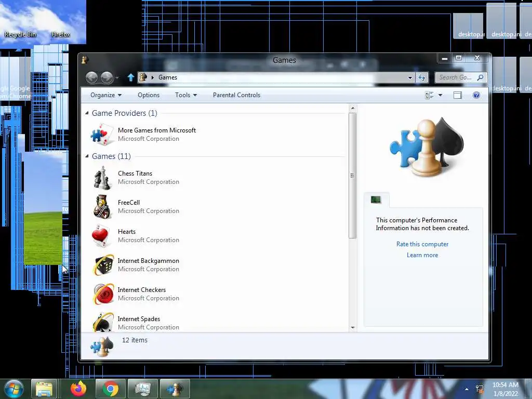Click the Internet Checkers icon
Screen dimensions: 532x399
click(x=103, y=294)
